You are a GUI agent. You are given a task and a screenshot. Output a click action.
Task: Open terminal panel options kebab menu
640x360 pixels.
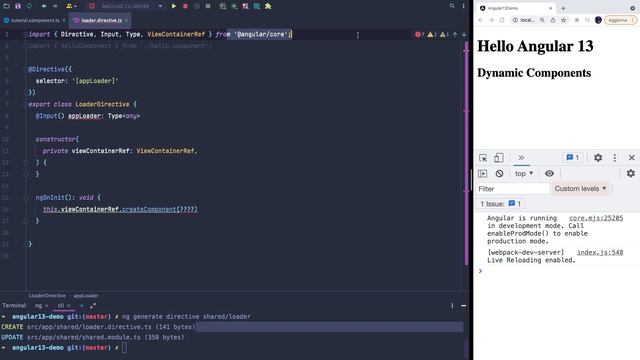[x=452, y=306]
